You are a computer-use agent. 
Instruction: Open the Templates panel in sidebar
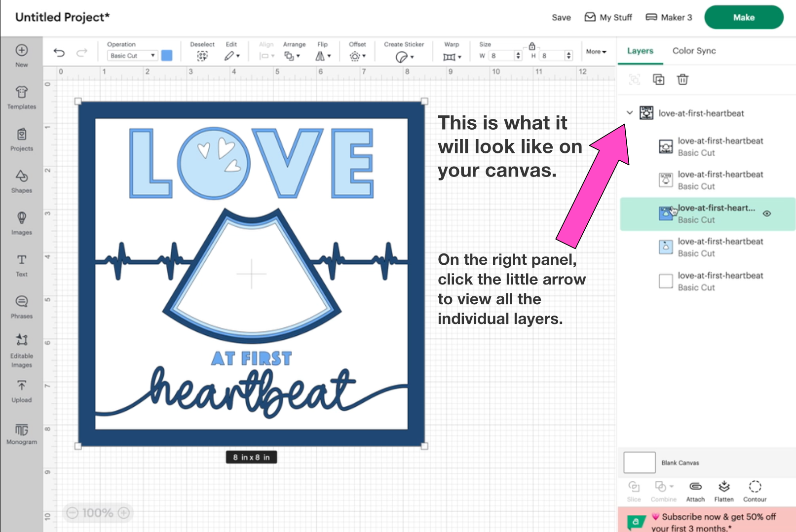(22, 97)
